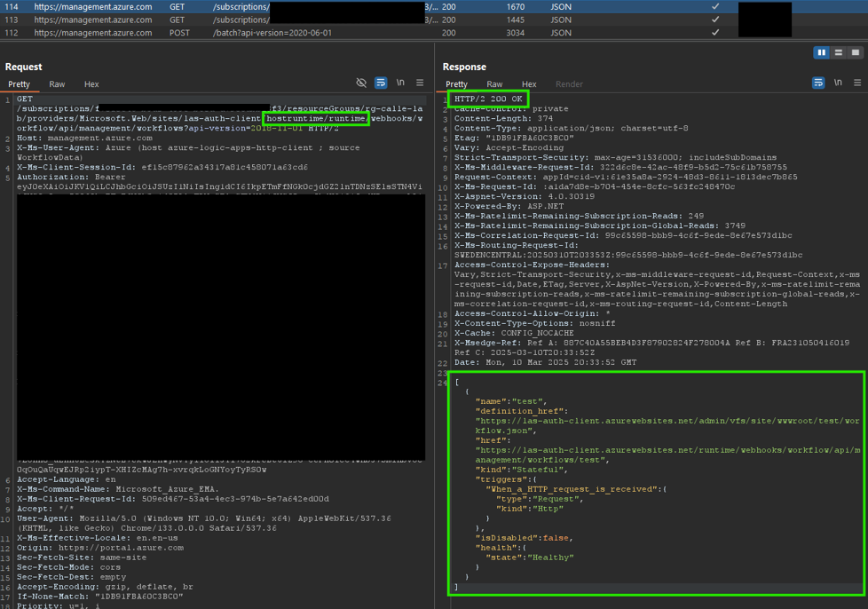The image size is (868, 609).
Task: Toggle word wrap icon in Request panel
Action: tap(381, 83)
